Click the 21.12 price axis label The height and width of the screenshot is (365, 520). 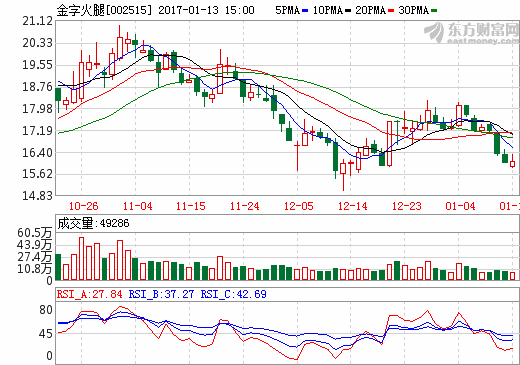click(x=37, y=21)
